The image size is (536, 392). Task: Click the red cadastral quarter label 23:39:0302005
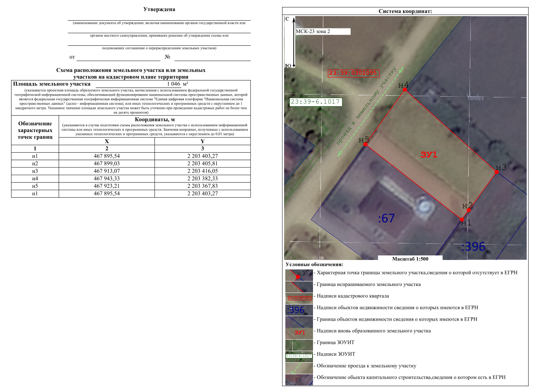[353, 73]
